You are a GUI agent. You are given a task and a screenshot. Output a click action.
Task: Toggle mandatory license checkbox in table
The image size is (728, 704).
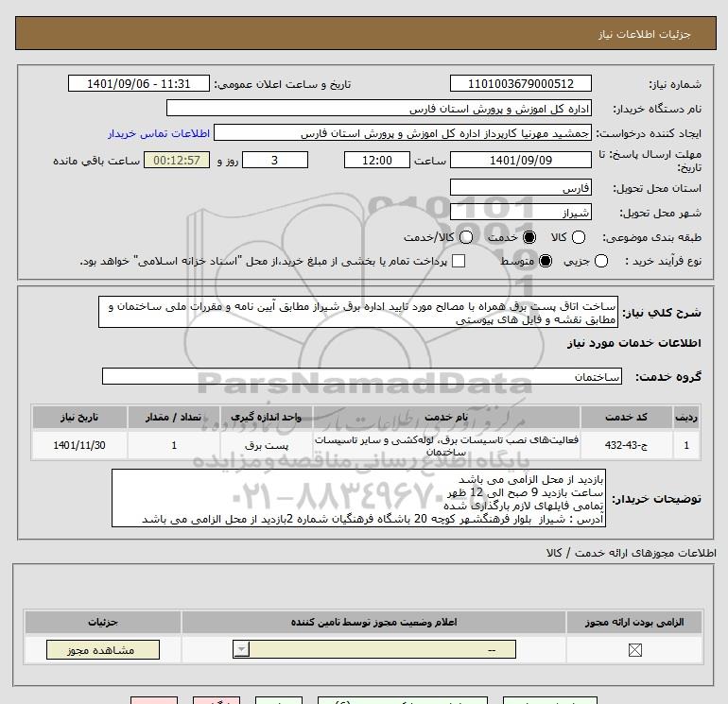tap(634, 650)
